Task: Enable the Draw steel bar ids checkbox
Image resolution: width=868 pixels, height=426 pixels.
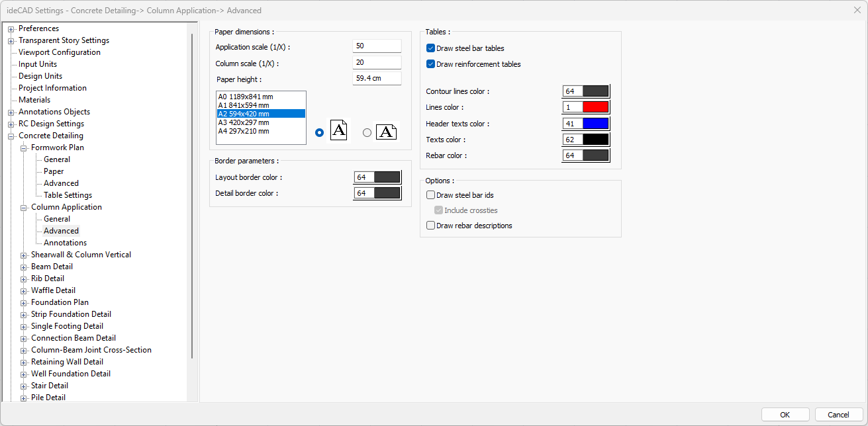Action: 431,195
